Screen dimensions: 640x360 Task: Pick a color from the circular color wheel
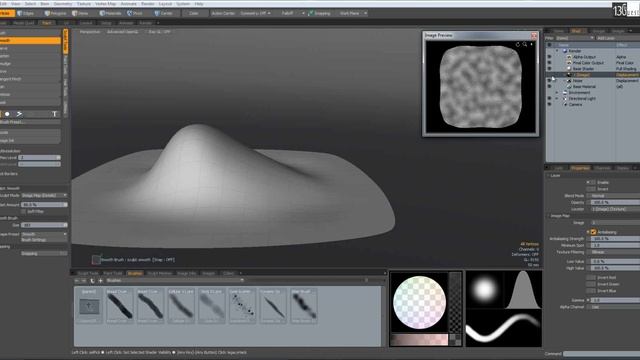(x=420, y=302)
